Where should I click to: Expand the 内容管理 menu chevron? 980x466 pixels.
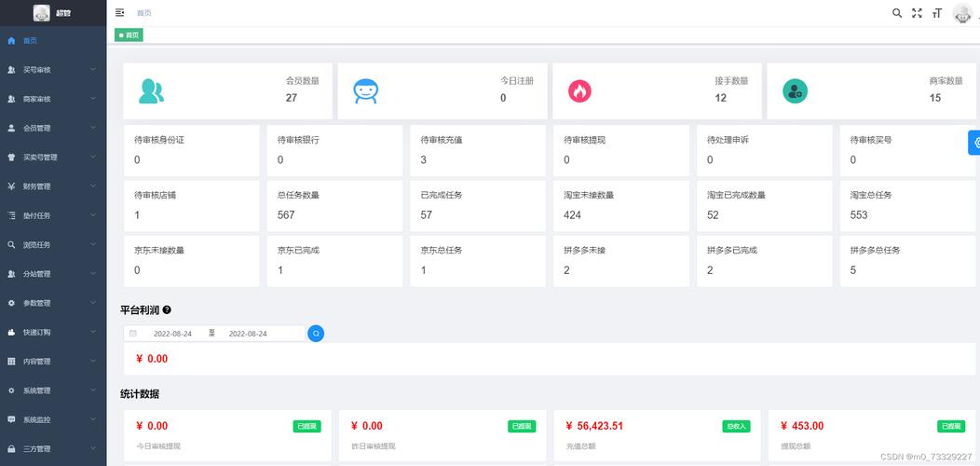tap(93, 361)
